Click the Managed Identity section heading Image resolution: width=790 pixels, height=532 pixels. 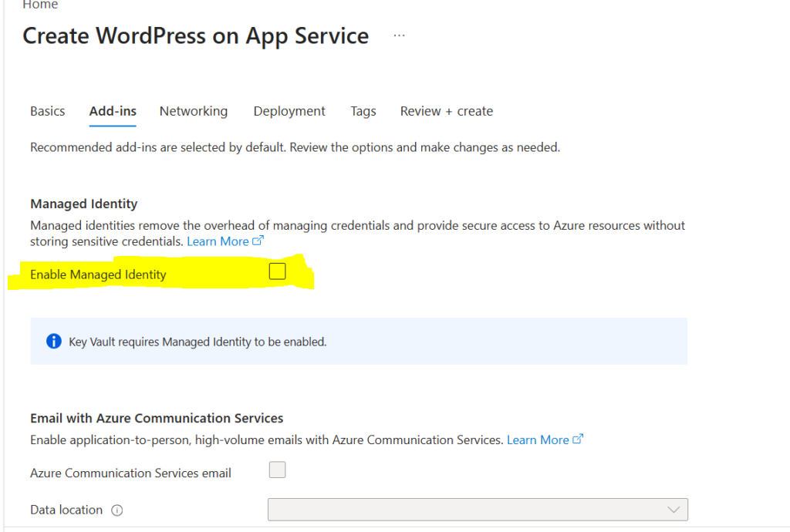[83, 204]
